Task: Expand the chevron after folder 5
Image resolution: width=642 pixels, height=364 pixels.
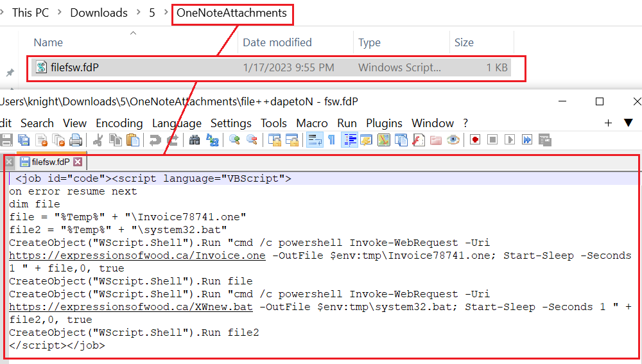Action: 166,12
